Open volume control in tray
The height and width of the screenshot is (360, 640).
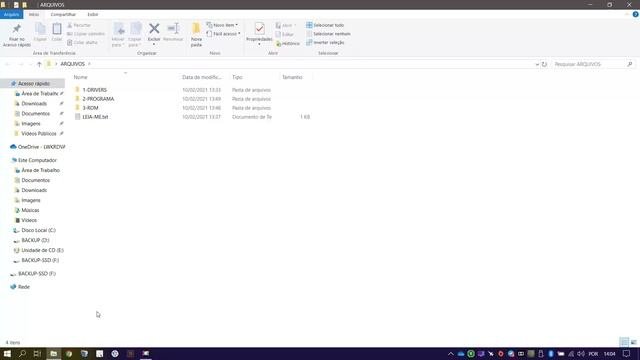point(581,354)
